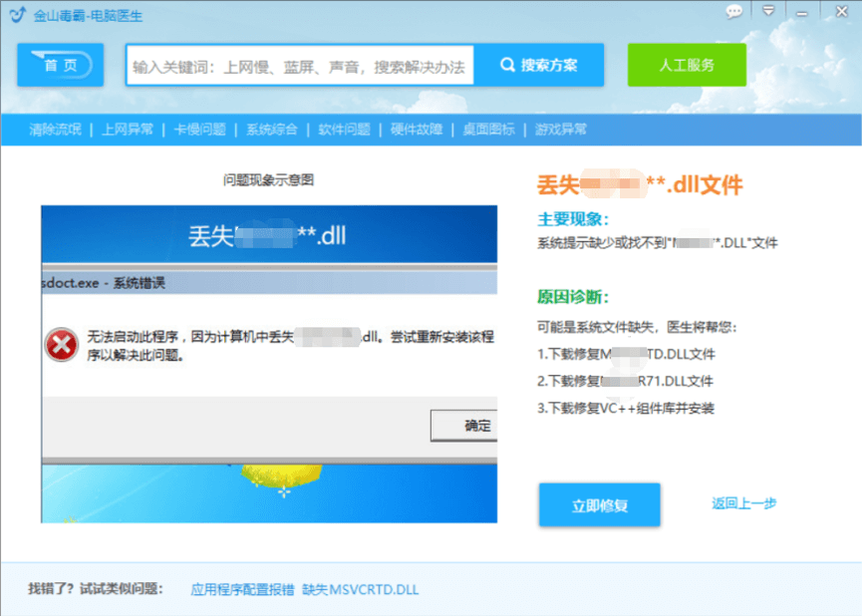Switch to 软件问题 tab
Viewport: 863px width, 616px height.
(344, 130)
